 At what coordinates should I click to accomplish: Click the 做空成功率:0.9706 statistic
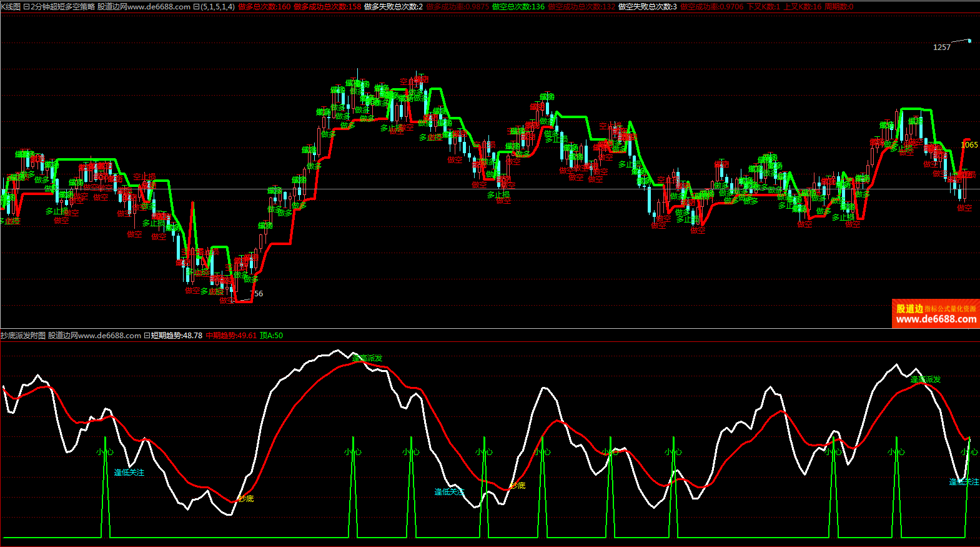tap(711, 7)
